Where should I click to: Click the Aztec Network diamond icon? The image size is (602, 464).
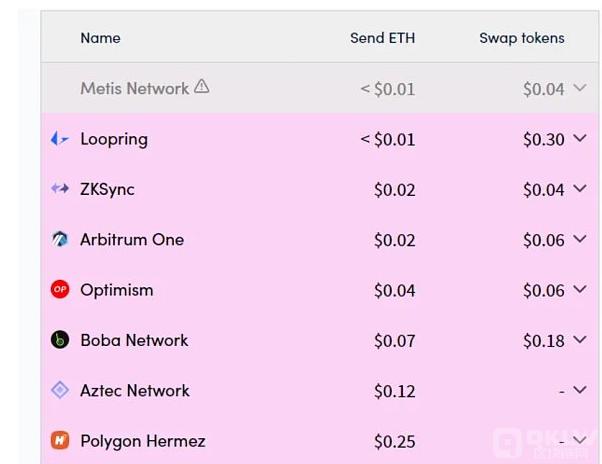tap(60, 390)
